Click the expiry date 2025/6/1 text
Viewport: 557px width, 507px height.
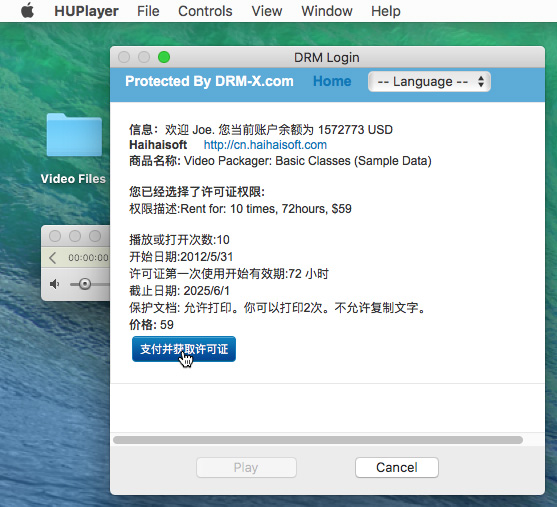tap(207, 291)
